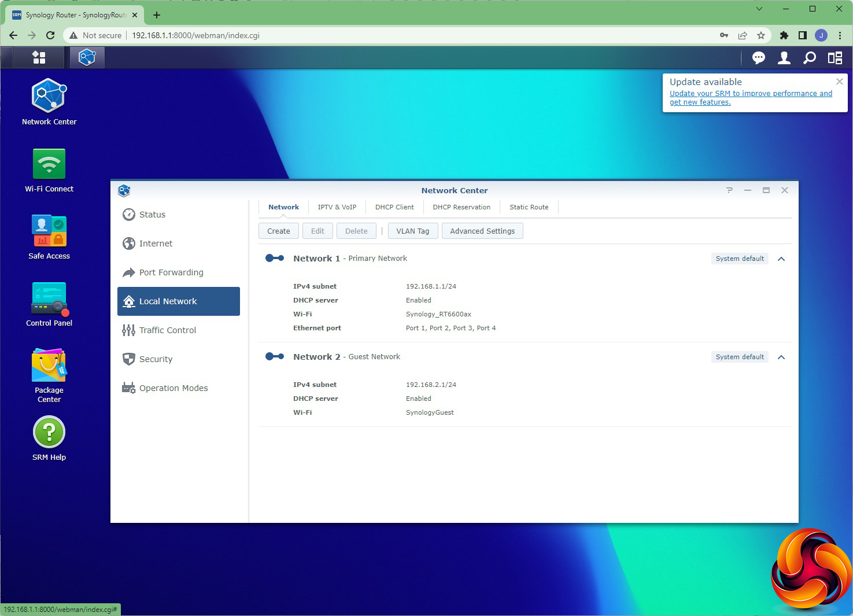Open the SRM main menu grid
The image size is (853, 616).
pyautogui.click(x=39, y=57)
